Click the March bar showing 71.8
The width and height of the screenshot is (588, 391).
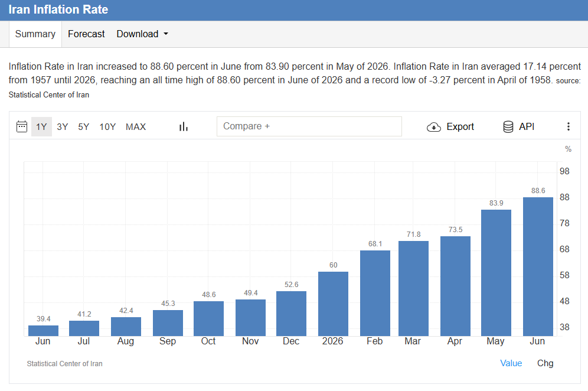tap(413, 288)
